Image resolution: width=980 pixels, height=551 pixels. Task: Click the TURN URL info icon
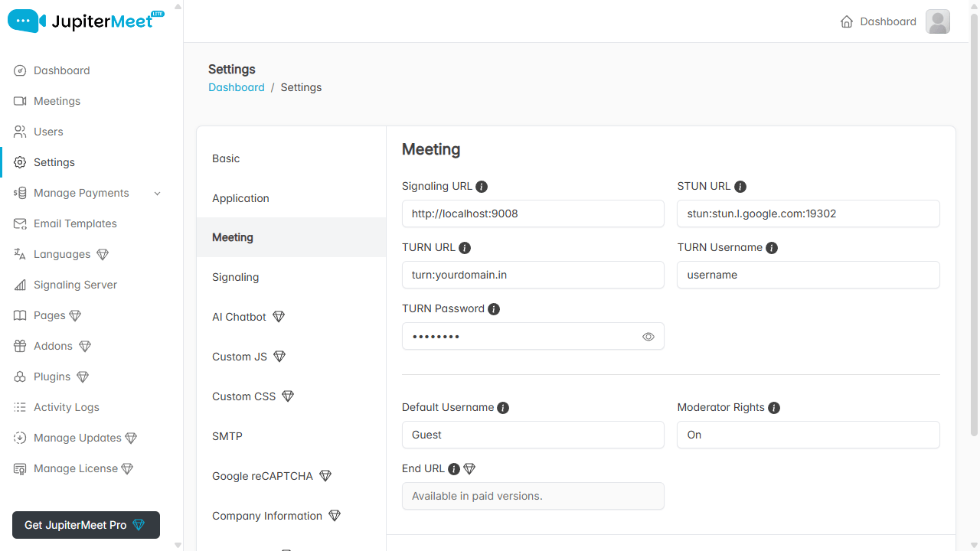tap(465, 248)
